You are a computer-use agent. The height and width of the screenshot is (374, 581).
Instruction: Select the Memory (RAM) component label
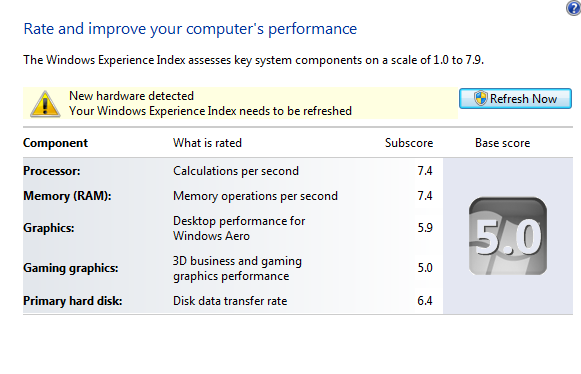pos(67,196)
